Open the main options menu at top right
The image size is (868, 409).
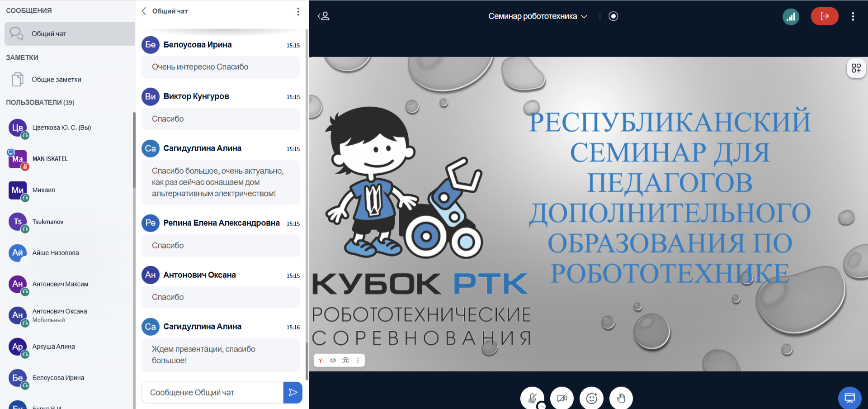coord(853,16)
